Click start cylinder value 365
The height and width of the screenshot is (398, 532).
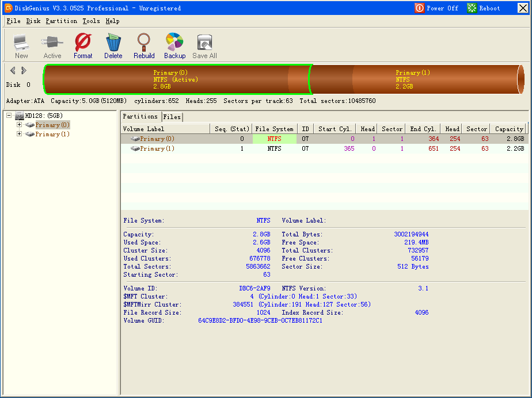click(x=349, y=148)
